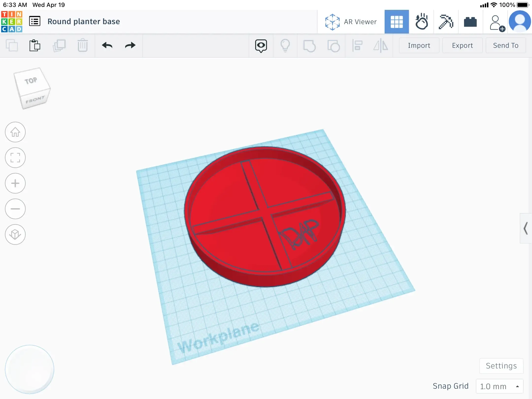Open the Export format options
Viewport: 532px width, 399px height.
coord(463,45)
